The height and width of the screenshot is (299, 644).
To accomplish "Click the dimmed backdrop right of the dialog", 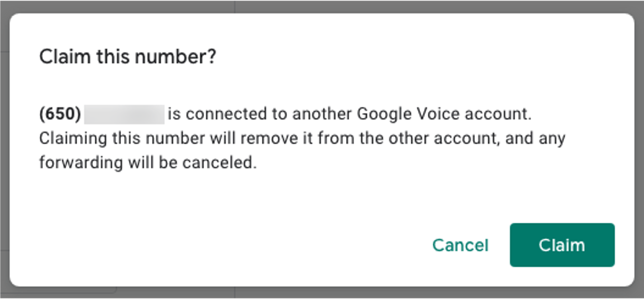I will point(640,149).
